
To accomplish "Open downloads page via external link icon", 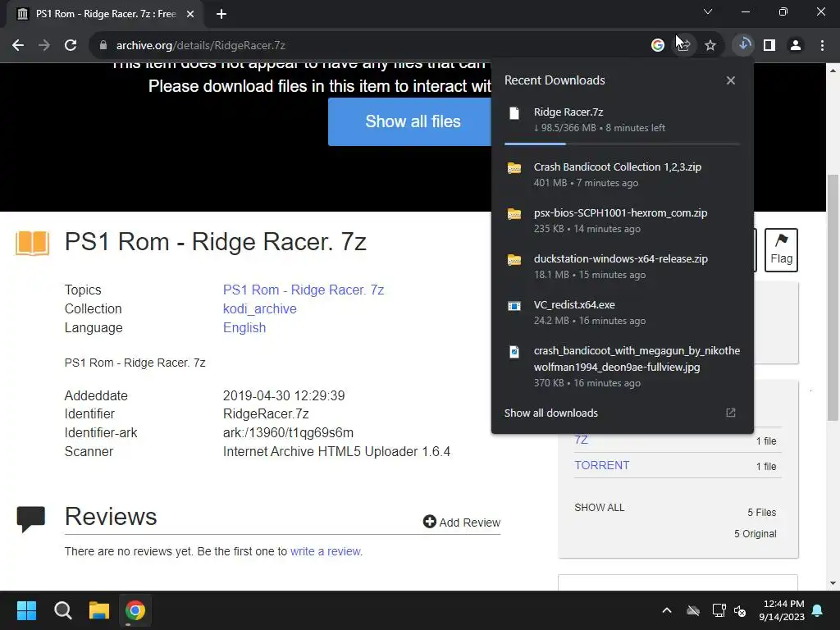I will click(731, 413).
